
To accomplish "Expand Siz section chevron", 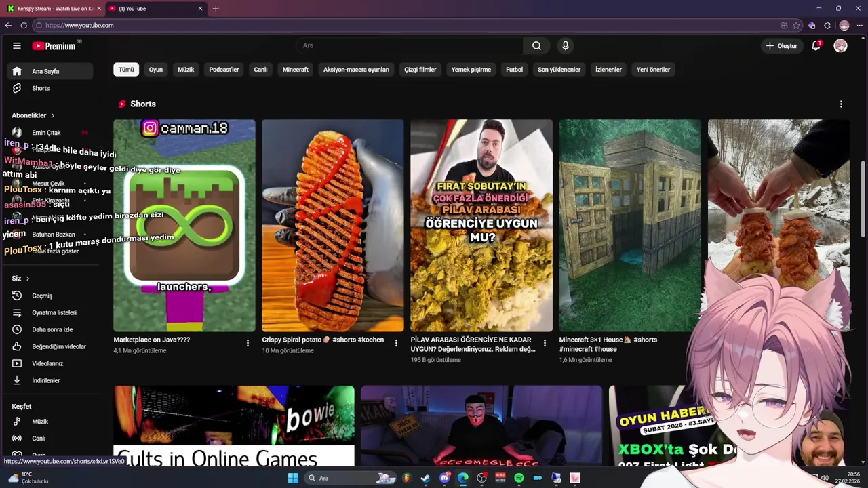I will click(x=27, y=279).
